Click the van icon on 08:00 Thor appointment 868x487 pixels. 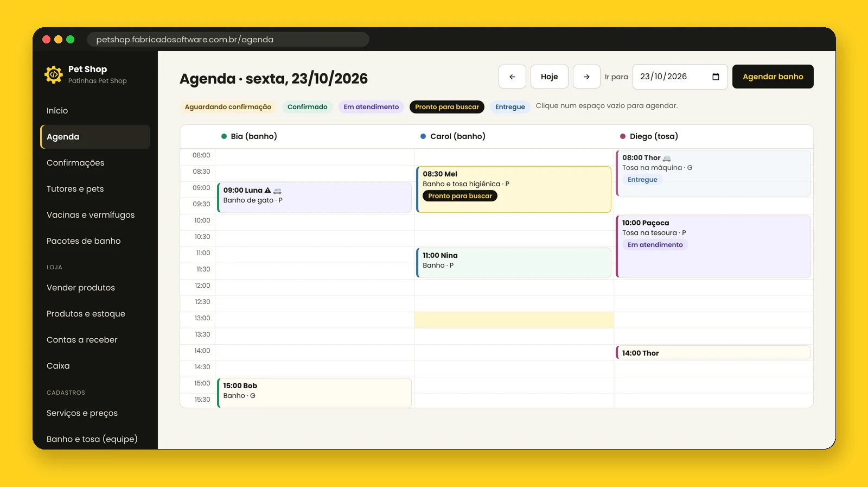pyautogui.click(x=667, y=158)
